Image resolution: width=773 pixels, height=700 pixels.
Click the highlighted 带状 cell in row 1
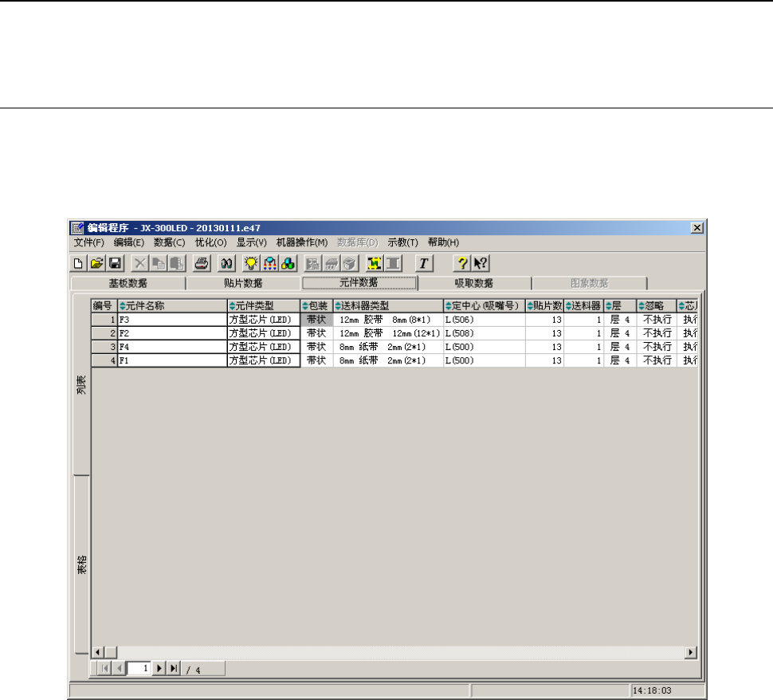(316, 320)
